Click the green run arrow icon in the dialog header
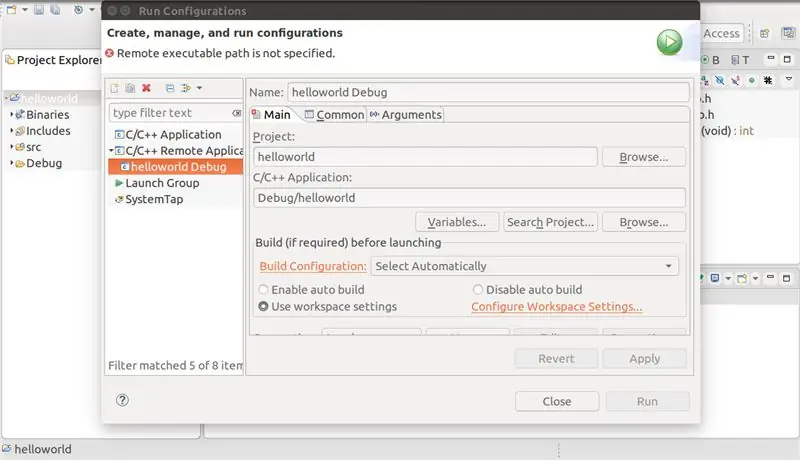Image resolution: width=800 pixels, height=460 pixels. [669, 42]
